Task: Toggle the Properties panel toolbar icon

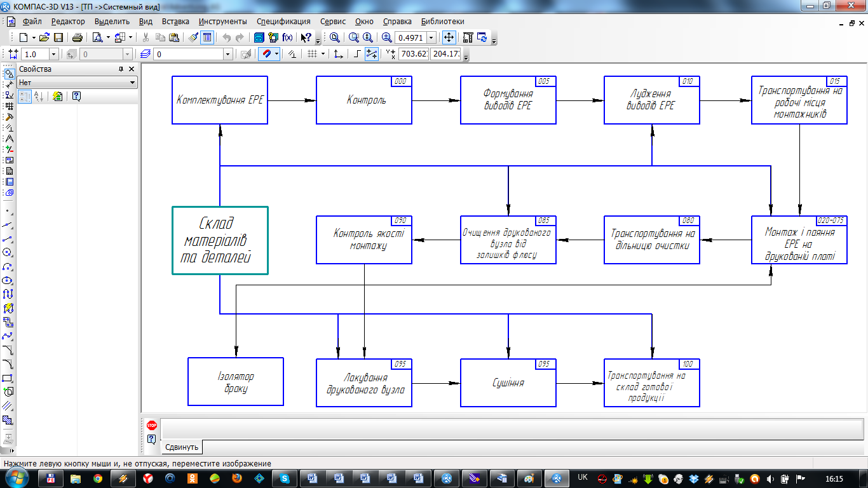Action: (x=207, y=37)
